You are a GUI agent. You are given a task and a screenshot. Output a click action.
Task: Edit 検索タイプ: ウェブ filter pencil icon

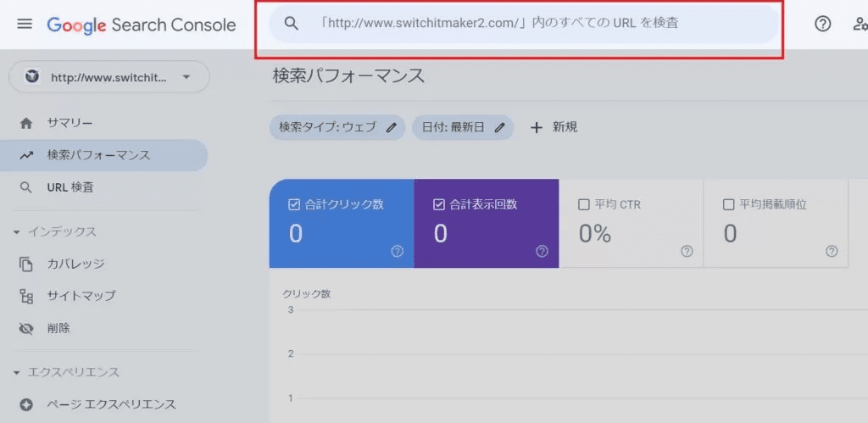pos(392,127)
